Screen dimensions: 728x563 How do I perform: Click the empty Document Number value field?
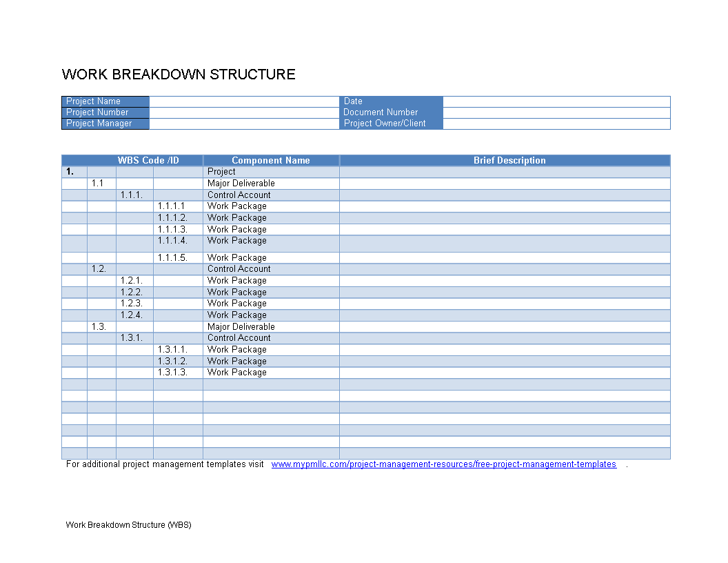click(x=556, y=112)
